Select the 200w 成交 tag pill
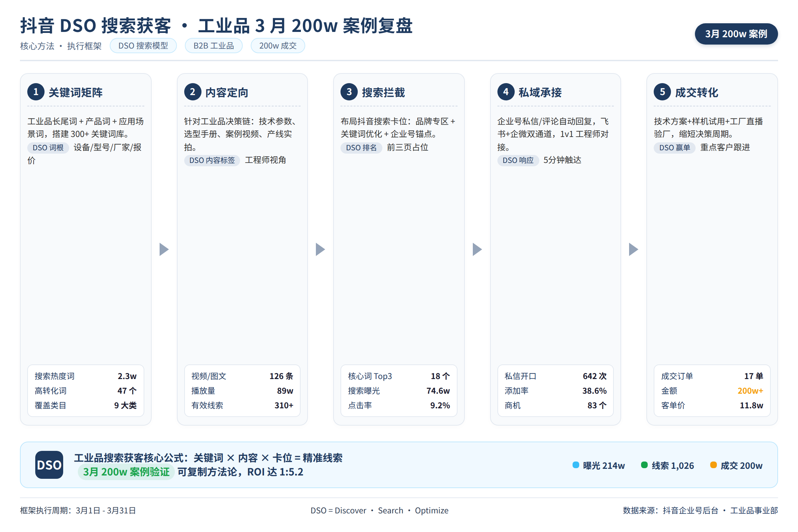Image resolution: width=798 pixels, height=532 pixels. pyautogui.click(x=278, y=46)
